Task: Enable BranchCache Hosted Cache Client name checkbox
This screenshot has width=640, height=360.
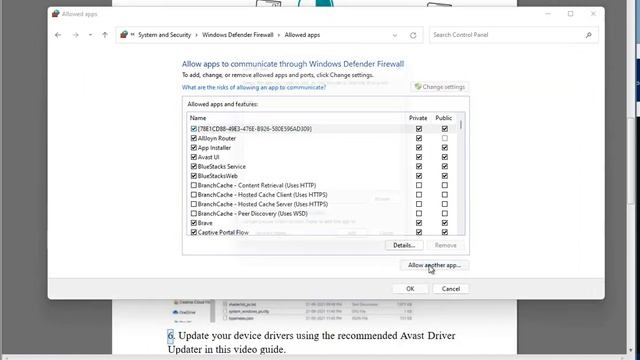Action: coord(194,195)
